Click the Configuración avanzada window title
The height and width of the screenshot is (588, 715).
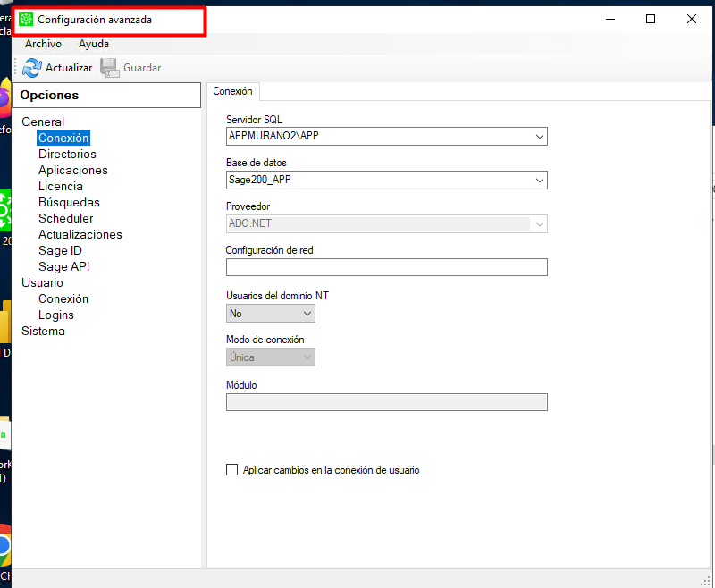coord(95,20)
